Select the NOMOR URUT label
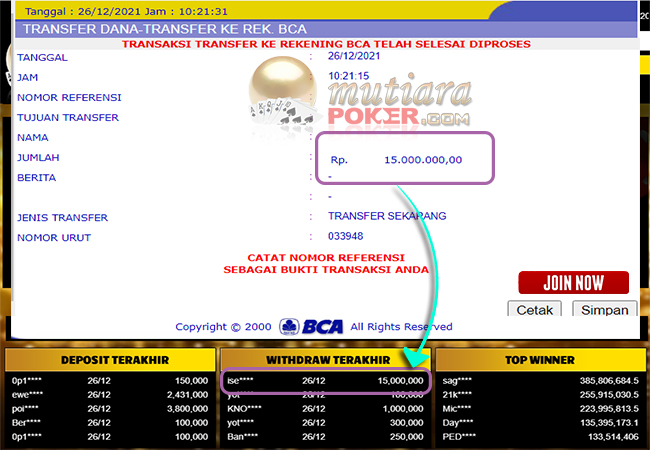The image size is (650, 450). pos(54,238)
